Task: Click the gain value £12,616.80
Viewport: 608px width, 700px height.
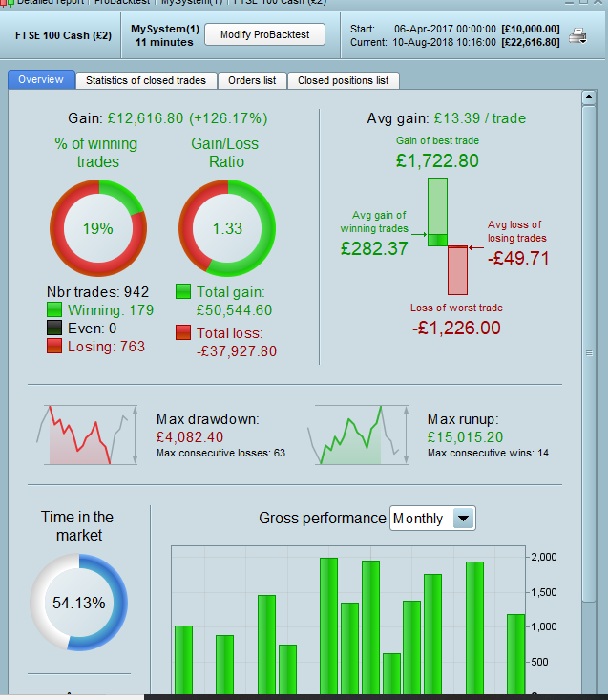Action: (145, 118)
